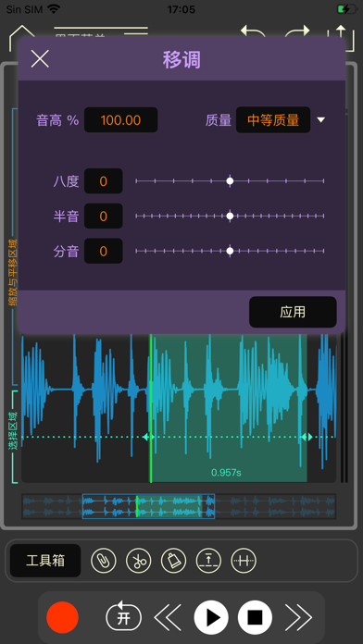Toggle the loop 开 button
This screenshot has height=644, width=363.
coord(124,616)
